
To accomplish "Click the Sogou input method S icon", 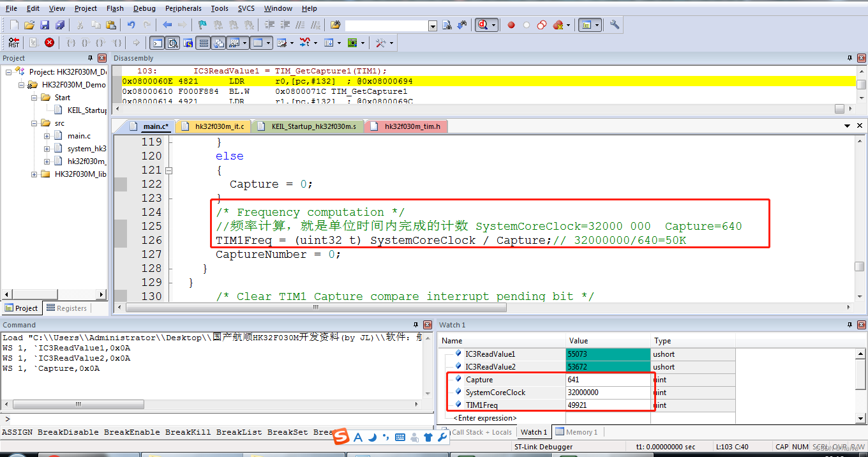I will (x=342, y=437).
